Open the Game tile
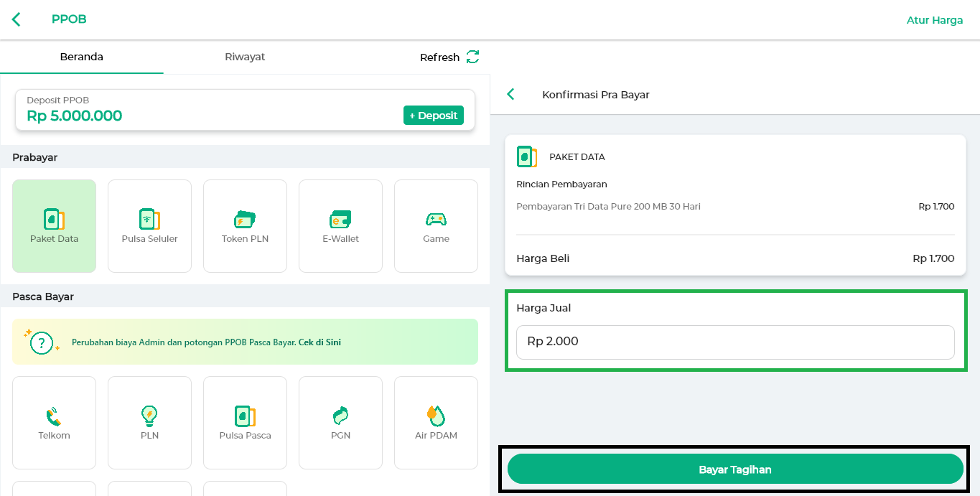 [x=436, y=226]
